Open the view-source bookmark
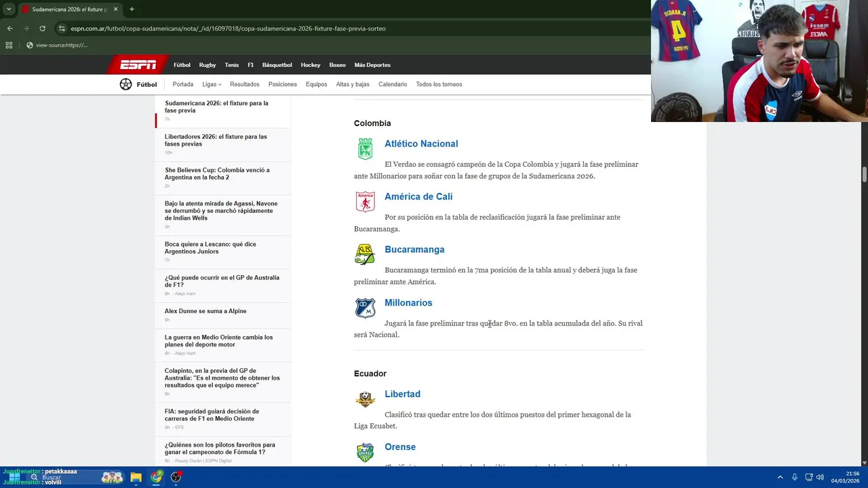The image size is (868, 488). pos(57,45)
